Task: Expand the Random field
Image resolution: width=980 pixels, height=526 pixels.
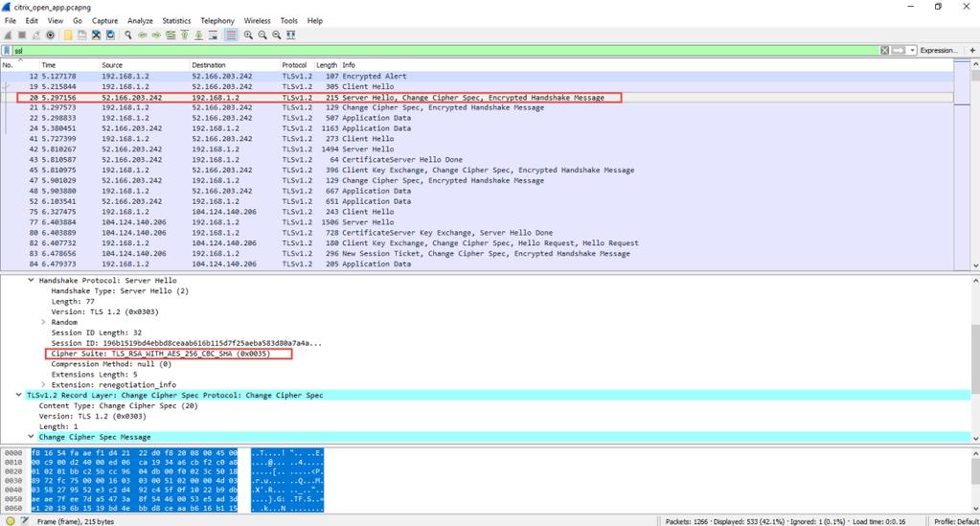Action: point(43,322)
